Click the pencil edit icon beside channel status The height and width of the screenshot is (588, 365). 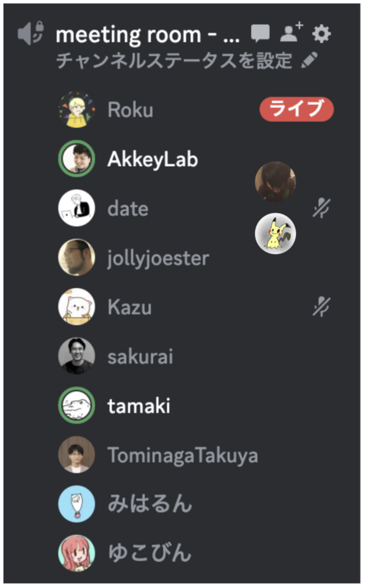309,61
